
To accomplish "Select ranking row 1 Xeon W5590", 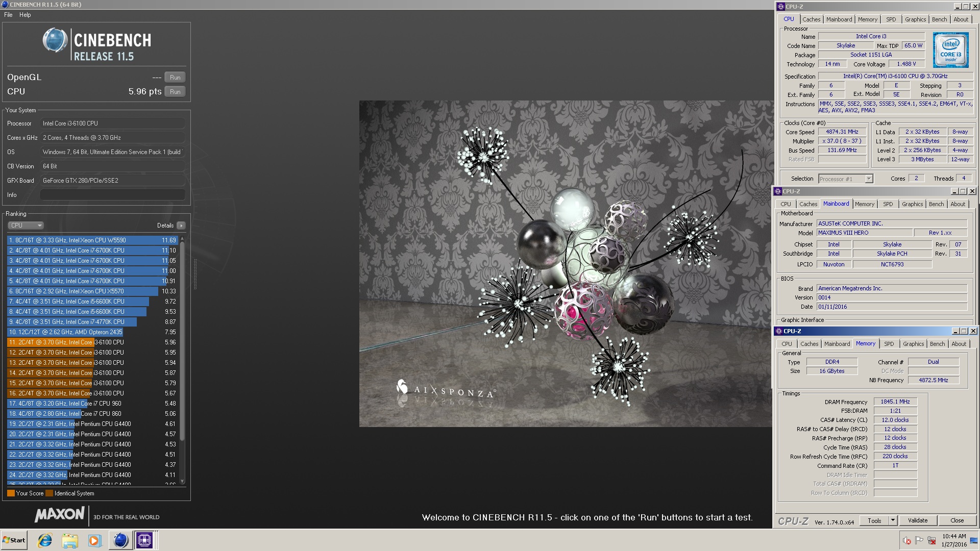I will click(92, 240).
